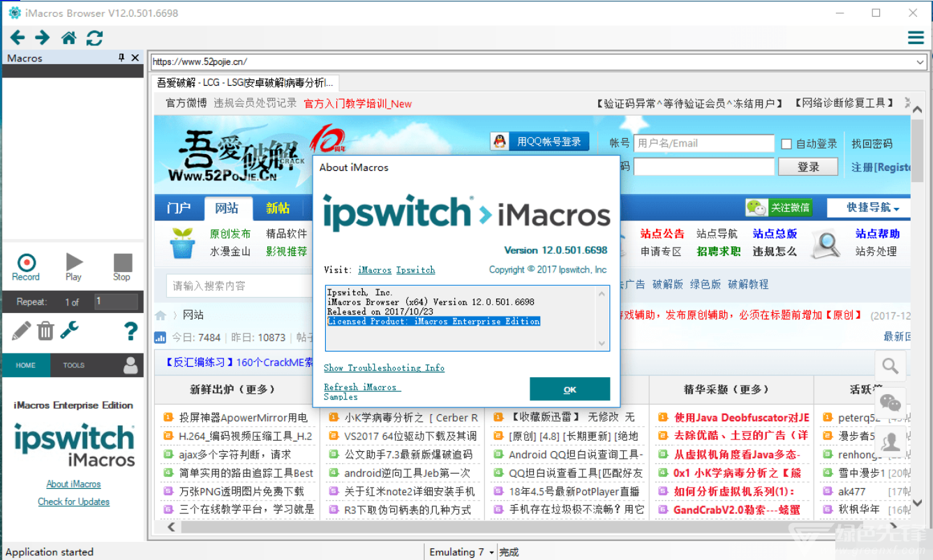Open the user profile icon in sidebar

[x=130, y=365]
